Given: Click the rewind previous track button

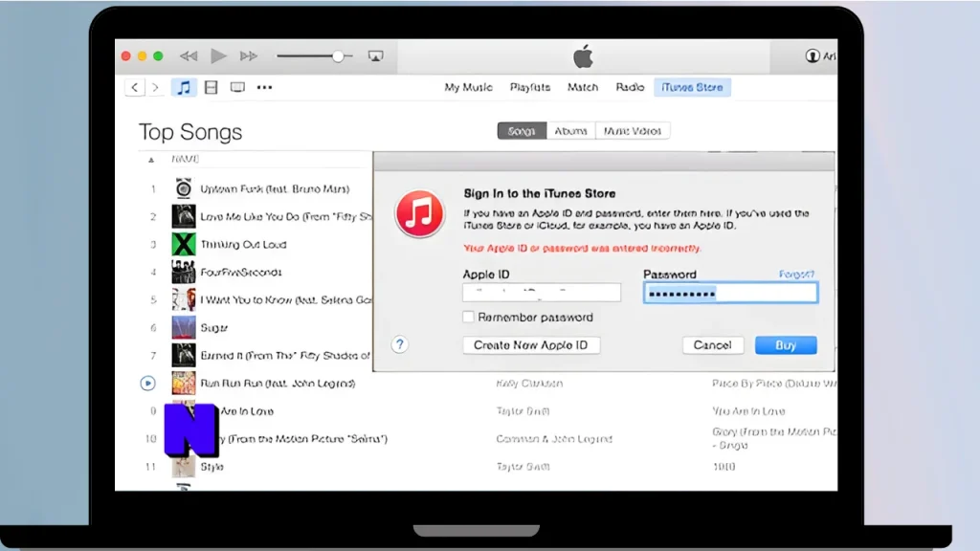Looking at the screenshot, I should 189,56.
